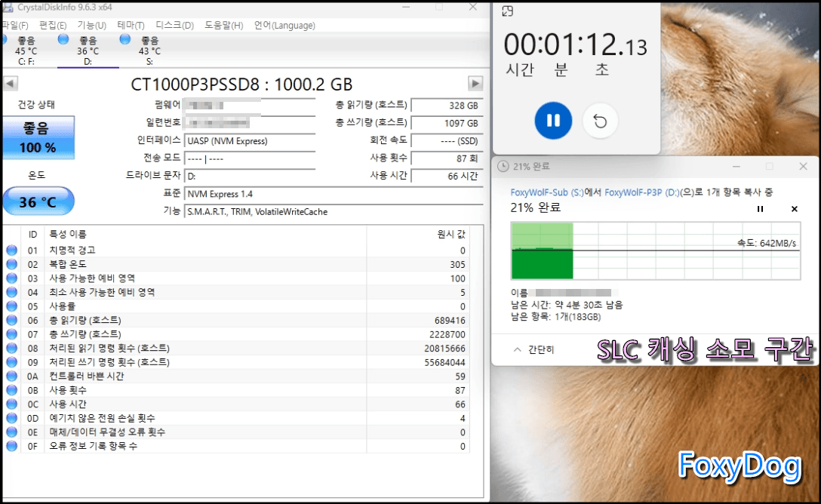
Task: Go to previous disk with left arrow
Action: point(11,83)
